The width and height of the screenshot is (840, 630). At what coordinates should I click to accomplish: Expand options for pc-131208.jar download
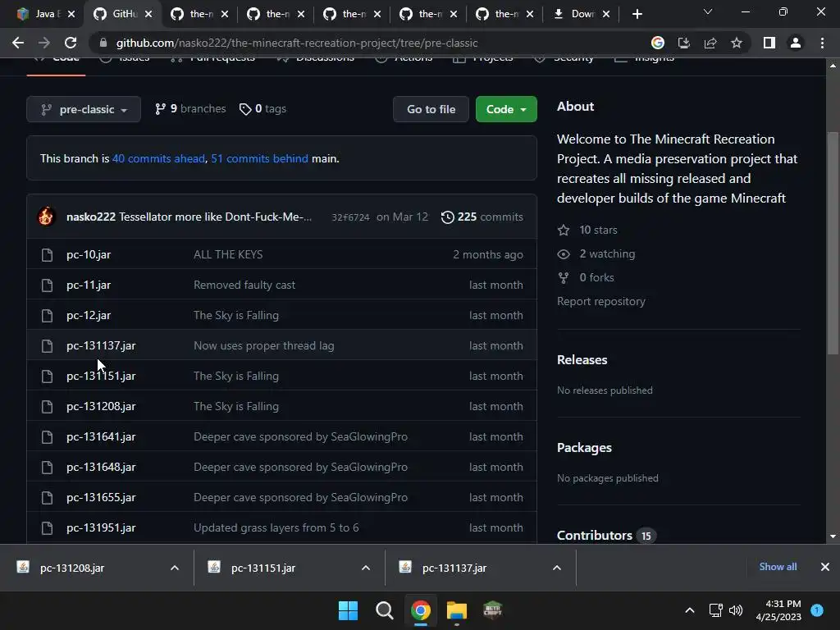tap(175, 568)
